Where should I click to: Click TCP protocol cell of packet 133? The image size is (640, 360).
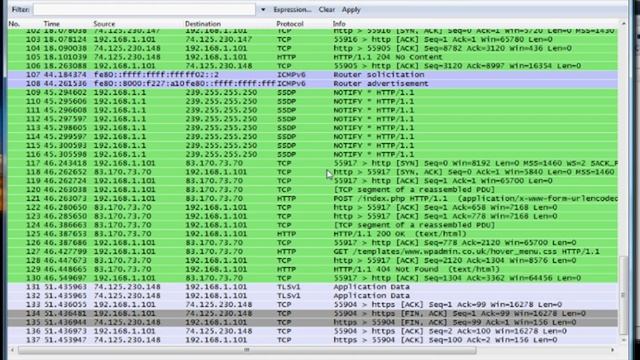[x=284, y=305]
